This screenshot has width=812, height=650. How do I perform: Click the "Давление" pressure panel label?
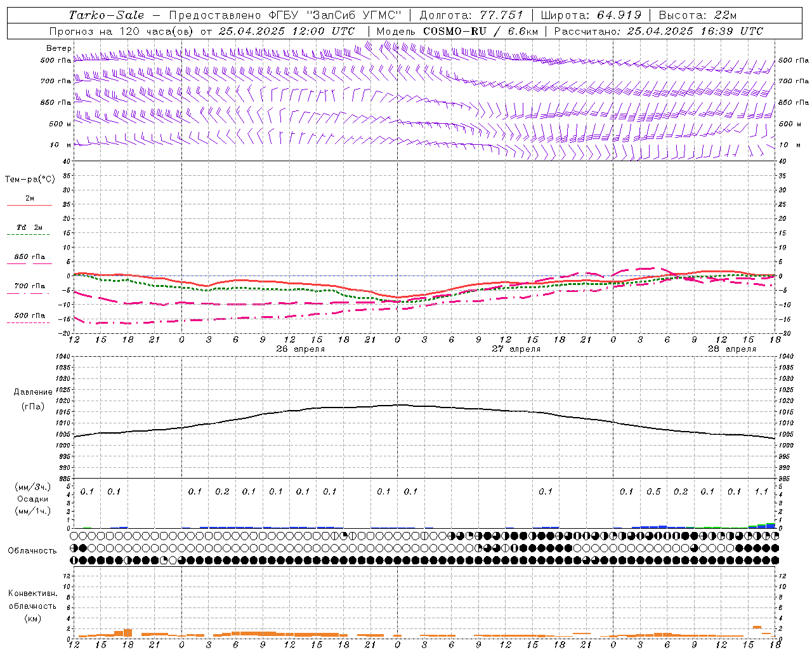[33, 392]
